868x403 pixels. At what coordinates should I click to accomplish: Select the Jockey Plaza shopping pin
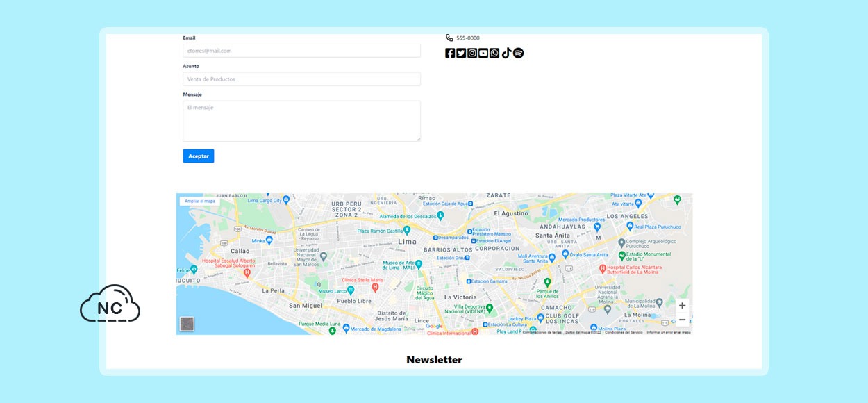[x=542, y=318]
